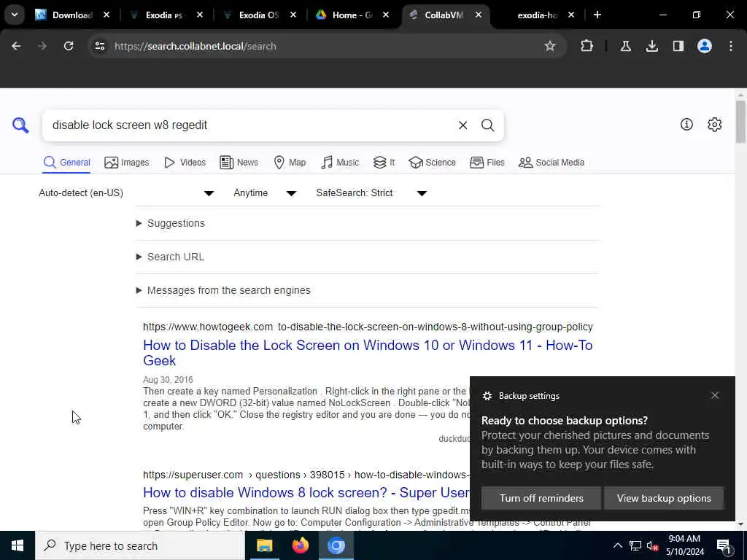Switch to the Music search tab
This screenshot has height=560, width=747.
(340, 163)
